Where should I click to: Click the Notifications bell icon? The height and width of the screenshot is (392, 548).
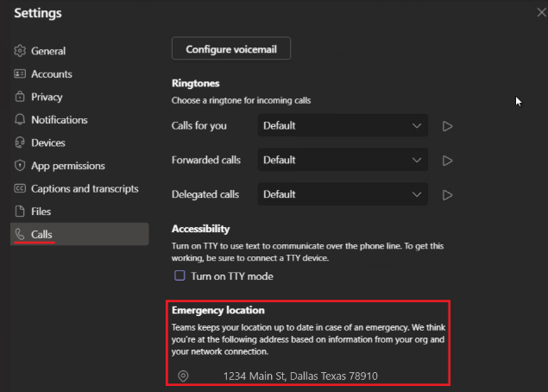[20, 120]
